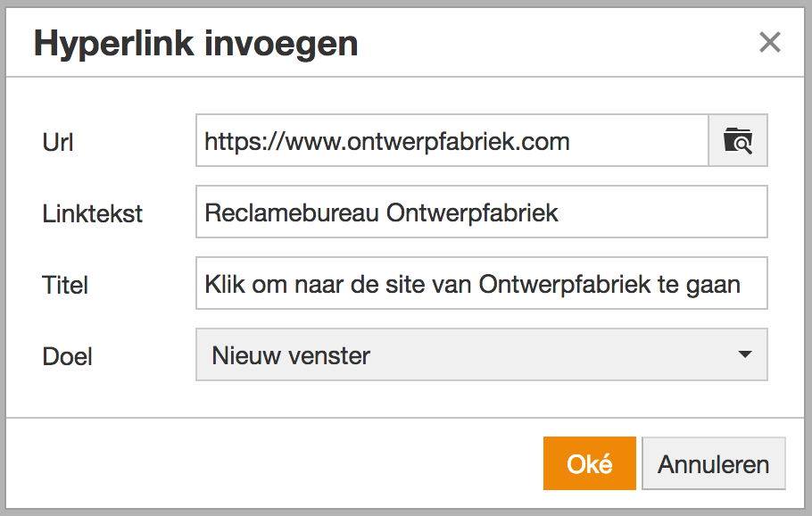Open the Doel target dropdown
The width and height of the screenshot is (812, 516).
click(x=481, y=355)
